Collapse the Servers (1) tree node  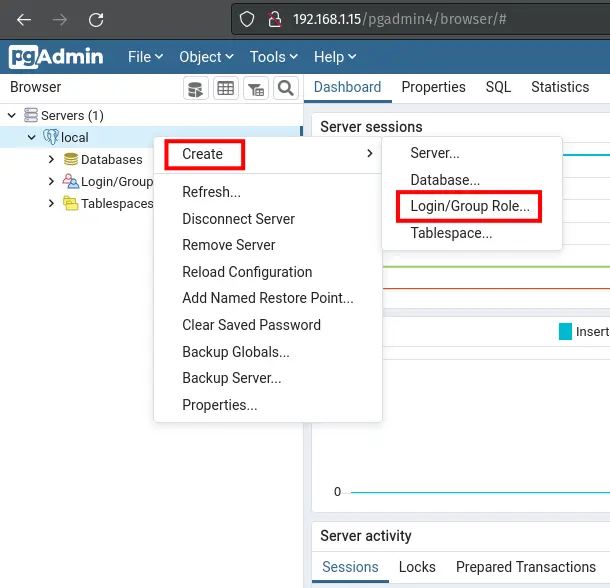pos(12,115)
